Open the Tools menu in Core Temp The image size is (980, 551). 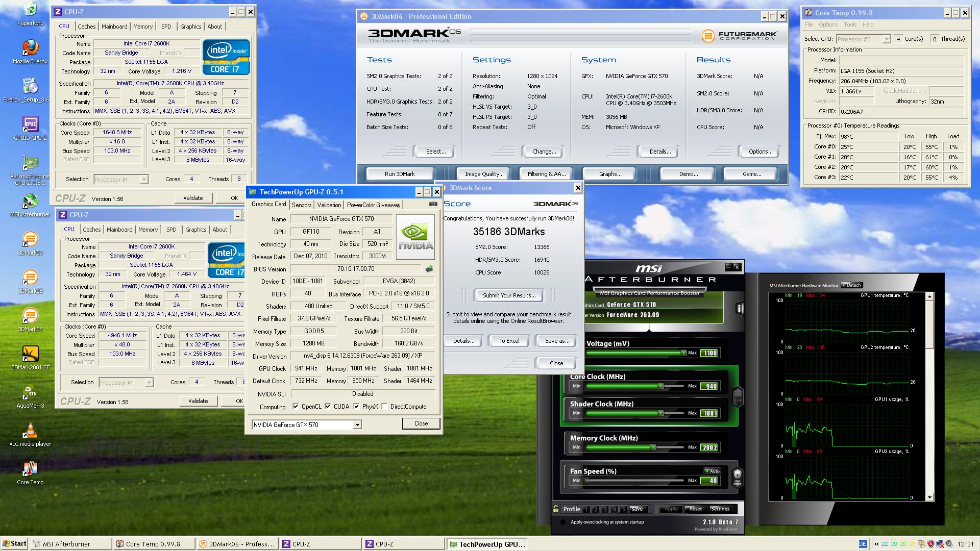[850, 24]
